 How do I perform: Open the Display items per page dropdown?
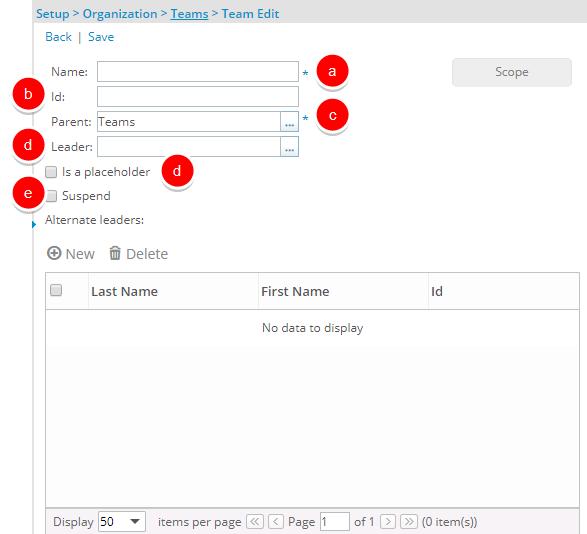point(122,522)
